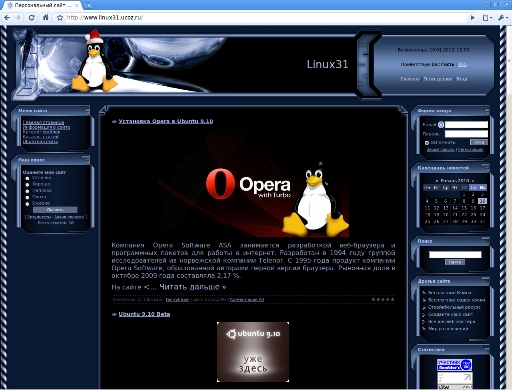Click the go arrow beside the address bar
Viewport: 512px width, 390px height.
coord(472,18)
